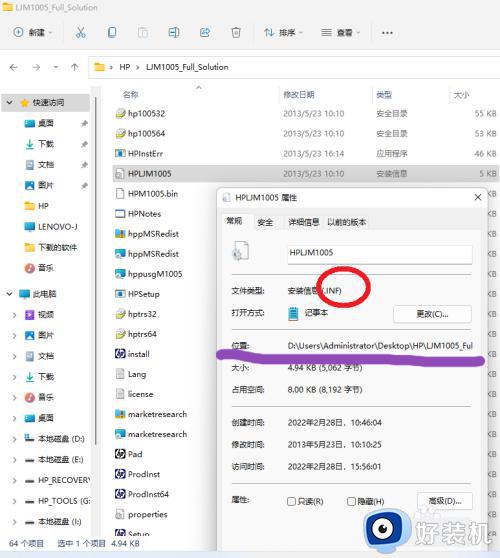This screenshot has height=558, width=500.
Task: Switch to the 常规 tab in properties
Action: 234,221
